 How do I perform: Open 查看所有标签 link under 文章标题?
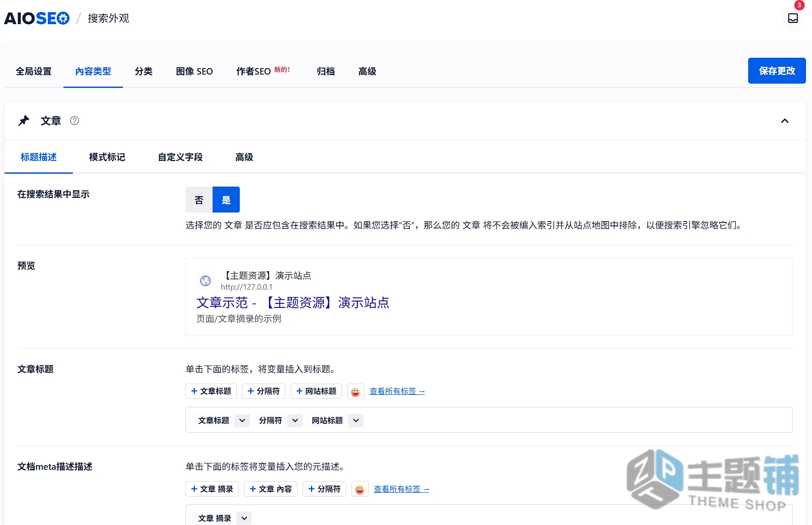pyautogui.click(x=397, y=391)
